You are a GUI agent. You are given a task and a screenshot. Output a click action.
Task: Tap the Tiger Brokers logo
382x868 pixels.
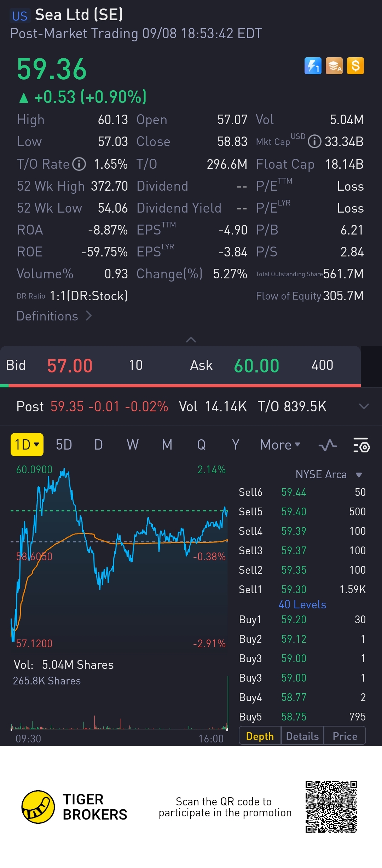(38, 807)
